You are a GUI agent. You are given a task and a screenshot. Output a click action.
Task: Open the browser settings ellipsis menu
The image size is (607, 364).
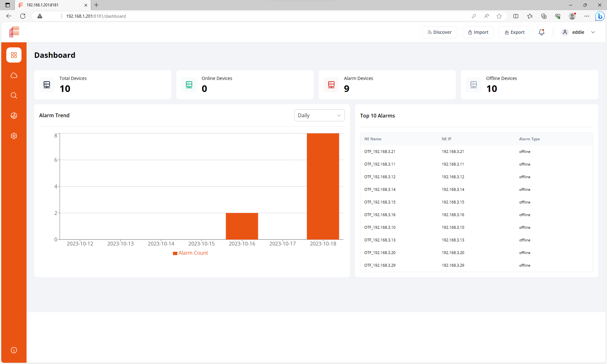tap(586, 16)
